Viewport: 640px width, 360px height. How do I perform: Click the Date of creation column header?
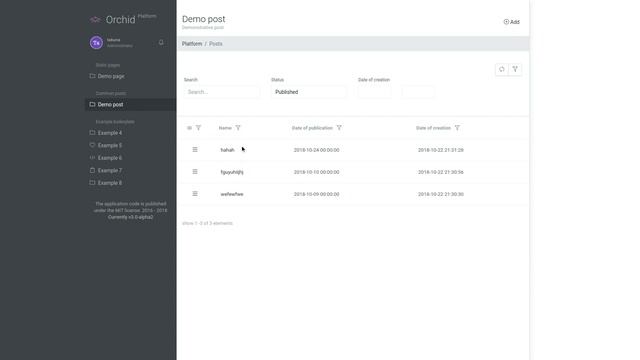(x=433, y=128)
